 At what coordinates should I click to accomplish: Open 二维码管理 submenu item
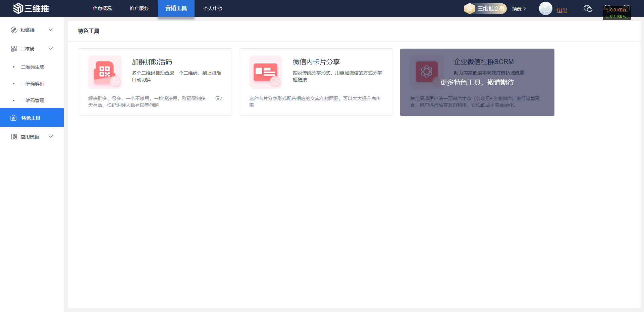click(33, 100)
